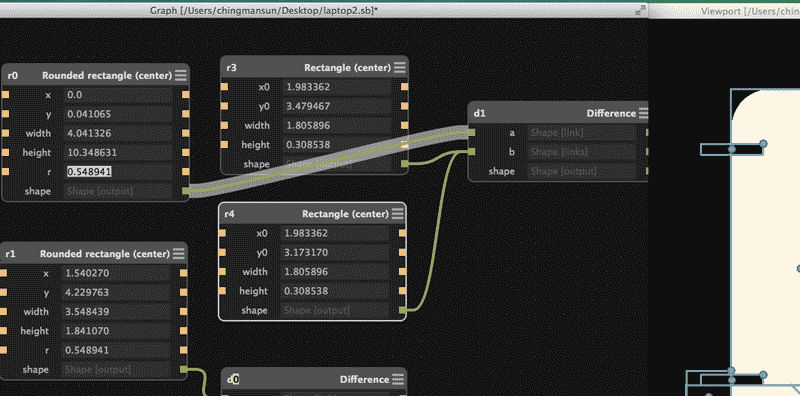Click the r3 node name label
Viewport: 800px width, 396px height.
pos(231,67)
